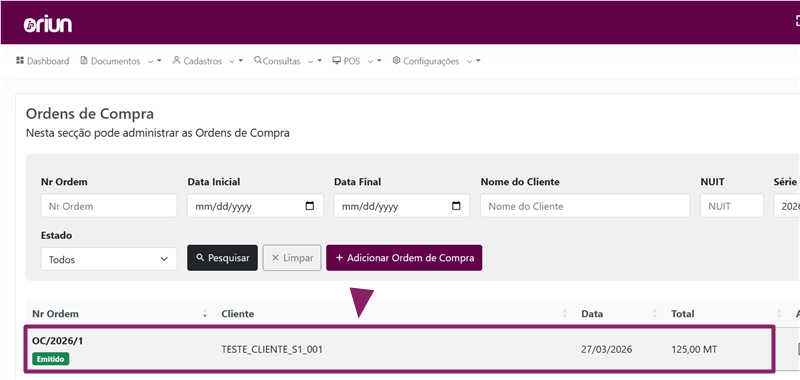800x380 pixels.
Task: Open the Estado dropdown showing Todos
Action: click(109, 259)
